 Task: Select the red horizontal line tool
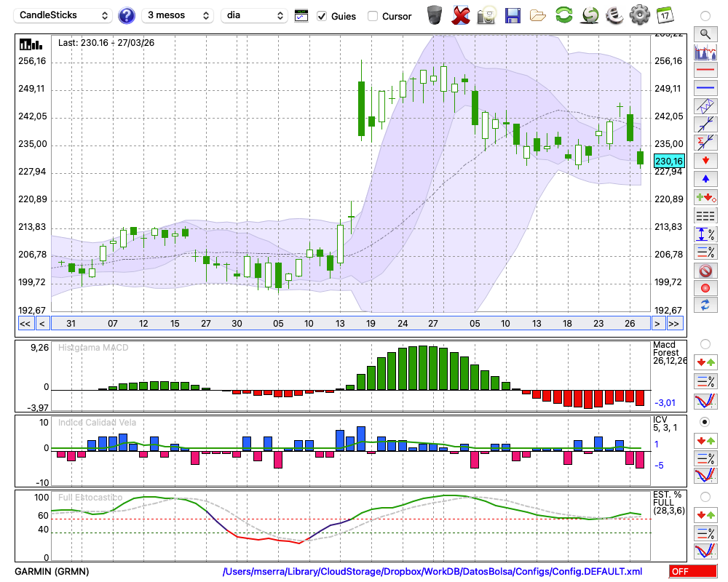(x=705, y=71)
